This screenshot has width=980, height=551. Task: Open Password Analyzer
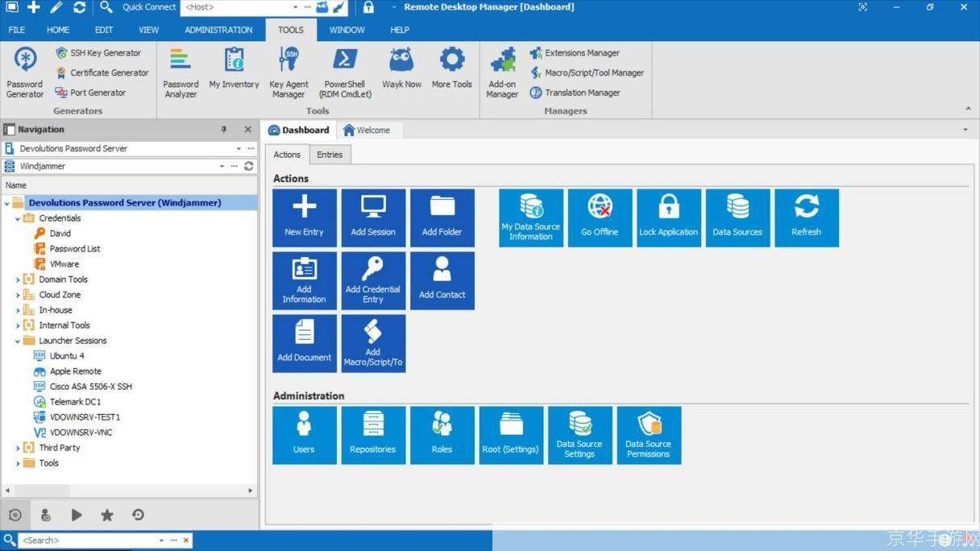point(181,72)
